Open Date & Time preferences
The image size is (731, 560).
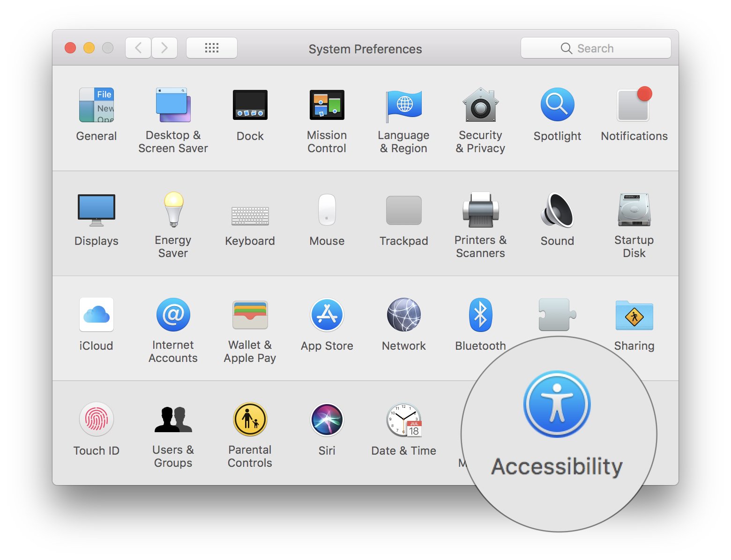click(403, 420)
